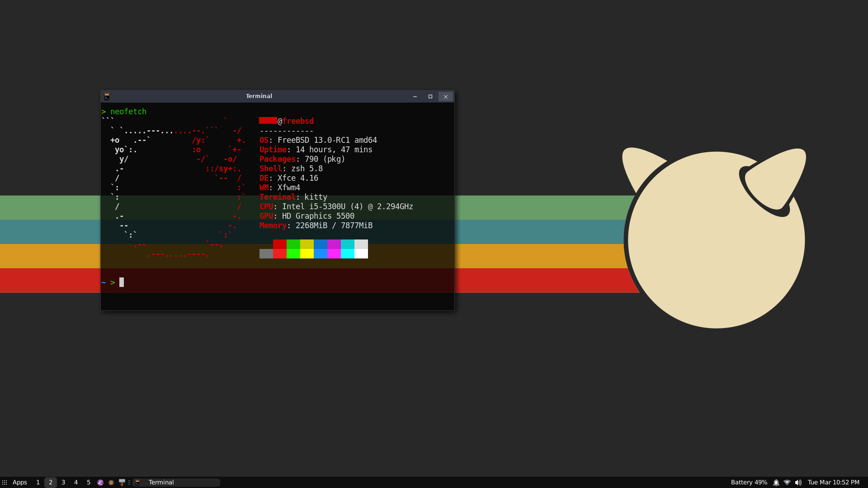This screenshot has height=488, width=868.
Task: Click the dark blue swatch in top color row
Action: click(321, 244)
